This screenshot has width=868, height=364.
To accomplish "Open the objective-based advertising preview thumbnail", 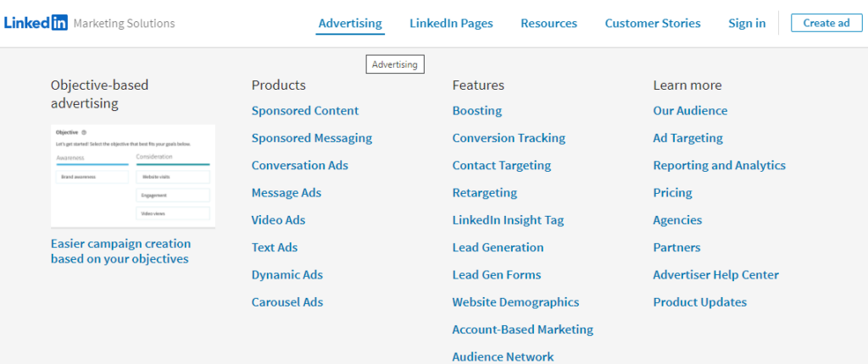I will [133, 176].
